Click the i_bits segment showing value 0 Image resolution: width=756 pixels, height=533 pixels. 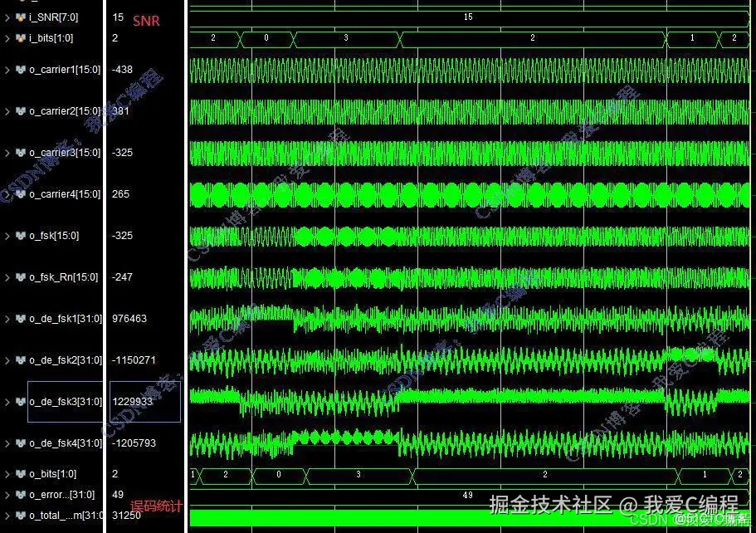pos(266,38)
